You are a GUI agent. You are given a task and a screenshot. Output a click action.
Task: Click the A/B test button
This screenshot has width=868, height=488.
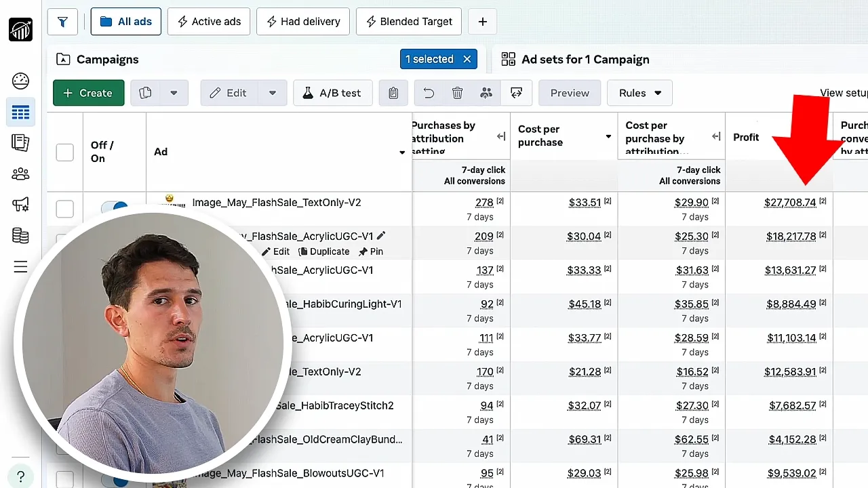pyautogui.click(x=332, y=93)
